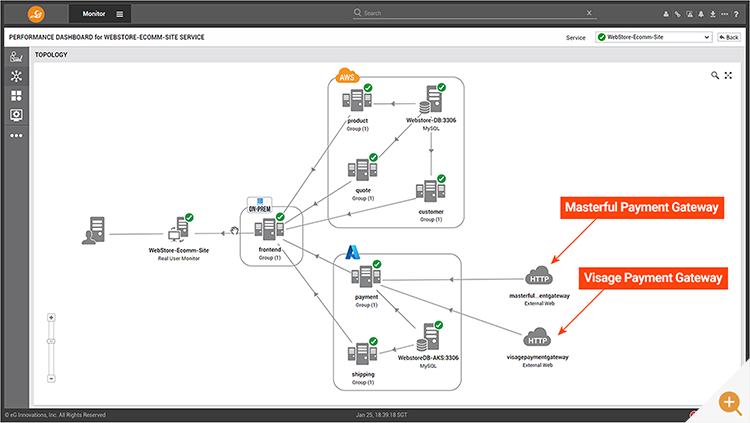Click the download icon in header

click(x=713, y=14)
